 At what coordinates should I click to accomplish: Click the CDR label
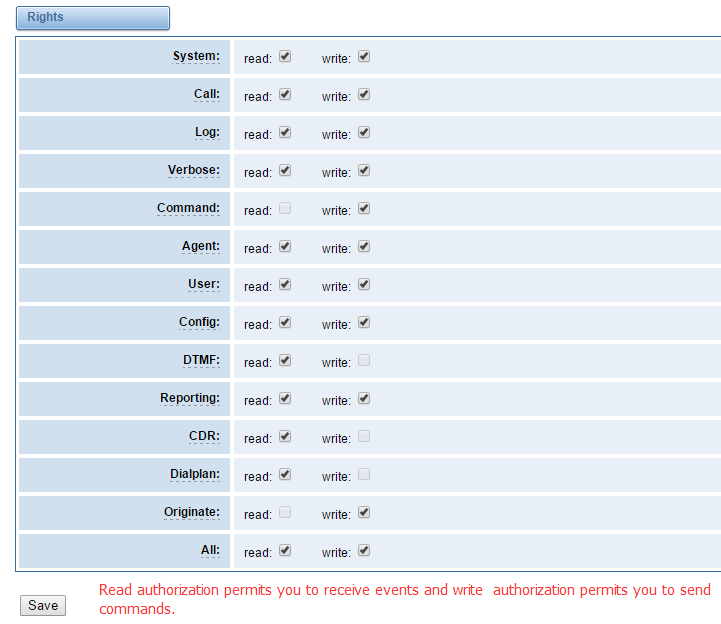tap(204, 436)
